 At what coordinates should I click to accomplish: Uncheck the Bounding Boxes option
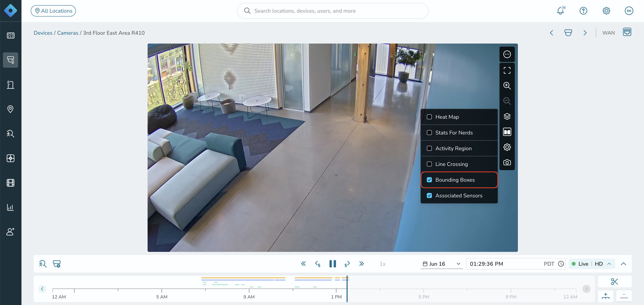click(x=429, y=180)
